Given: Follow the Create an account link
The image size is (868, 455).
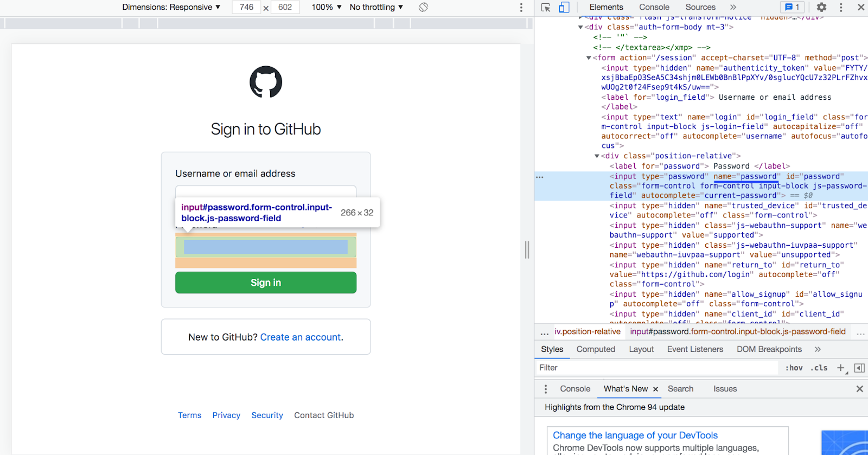Looking at the screenshot, I should pos(301,337).
